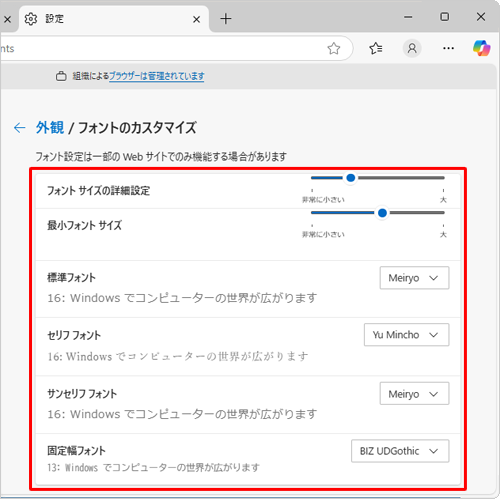Minimize the browser window

coord(408,17)
